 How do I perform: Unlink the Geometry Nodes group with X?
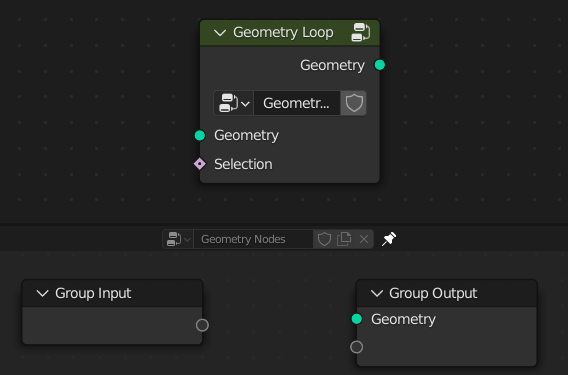click(364, 239)
